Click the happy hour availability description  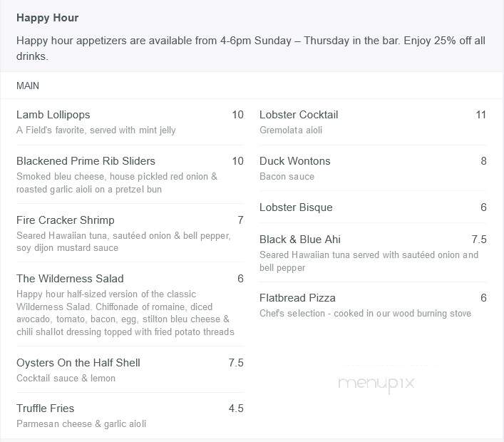[x=251, y=48]
